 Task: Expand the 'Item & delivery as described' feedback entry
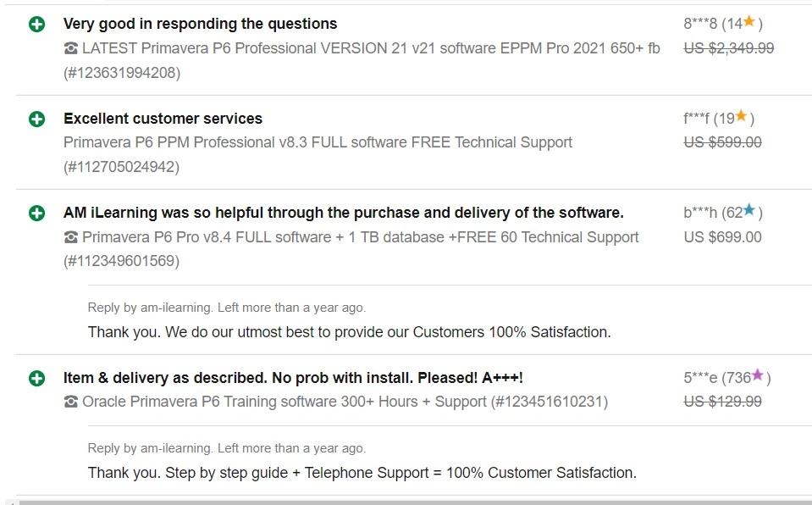pyautogui.click(x=35, y=378)
